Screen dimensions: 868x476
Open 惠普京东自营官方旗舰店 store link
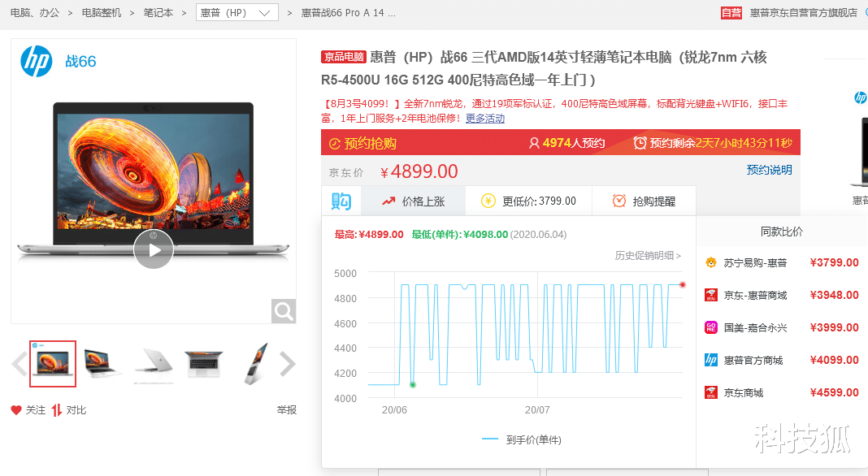click(x=803, y=13)
